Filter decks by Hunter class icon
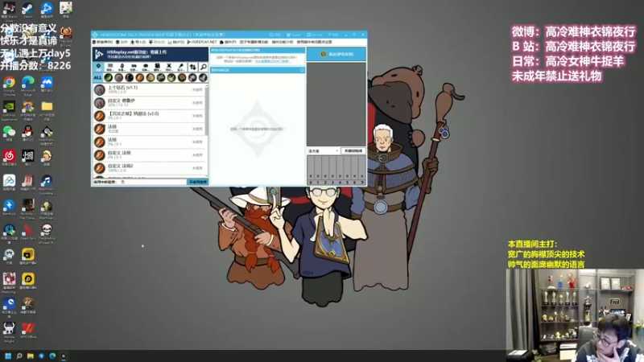Viewport: 644px width, 362px height. (x=130, y=77)
